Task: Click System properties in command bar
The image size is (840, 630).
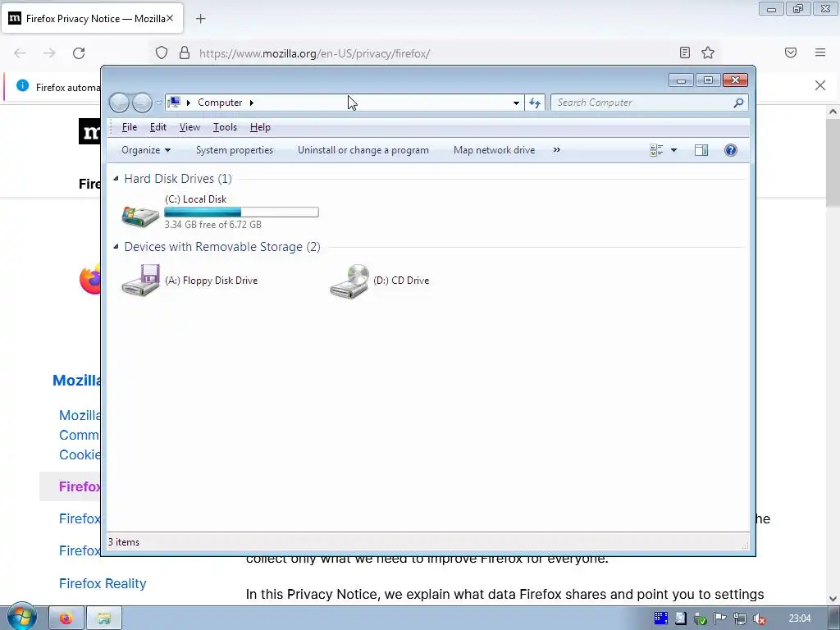Action: coord(235,151)
